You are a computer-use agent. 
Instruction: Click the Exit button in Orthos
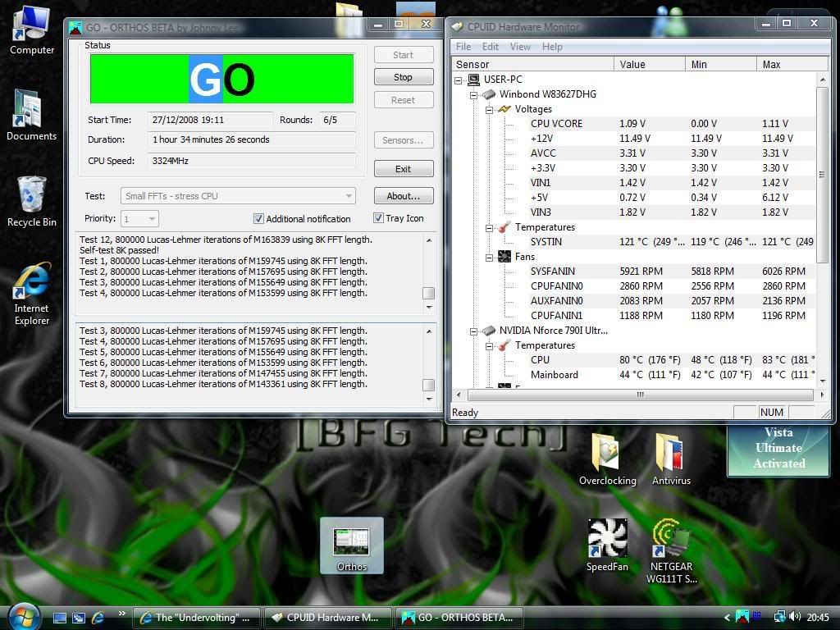(404, 169)
